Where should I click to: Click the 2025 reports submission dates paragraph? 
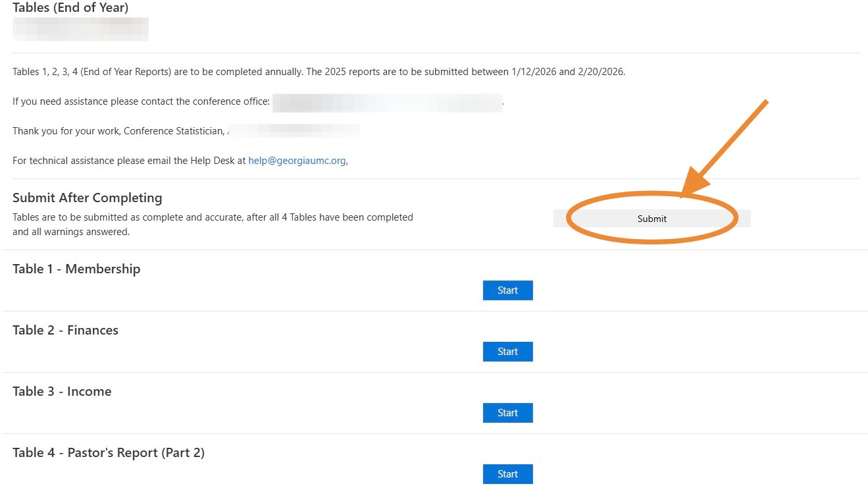pos(319,72)
